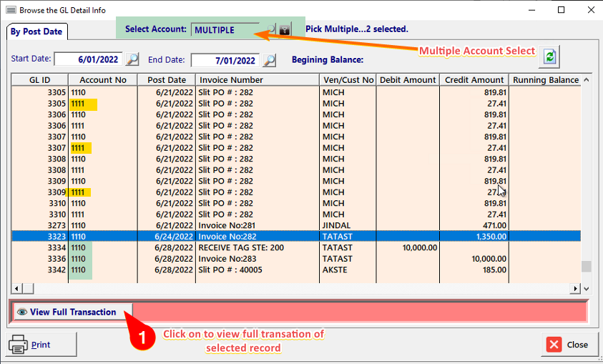
Task: Click Ven/Cust No column header
Action: pos(348,80)
